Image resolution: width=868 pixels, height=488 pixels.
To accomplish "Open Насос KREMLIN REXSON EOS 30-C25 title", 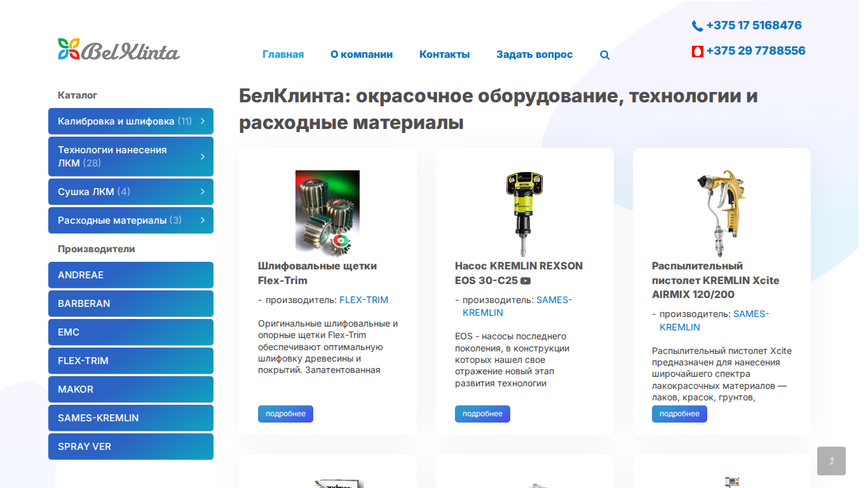I will pos(519,273).
